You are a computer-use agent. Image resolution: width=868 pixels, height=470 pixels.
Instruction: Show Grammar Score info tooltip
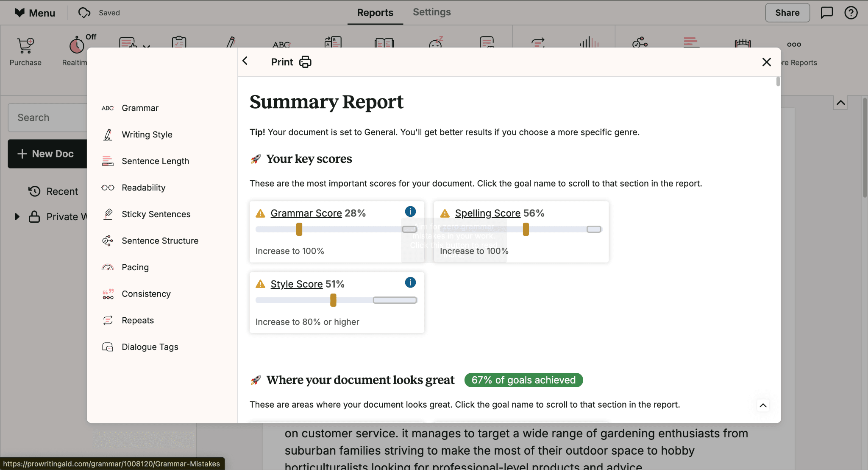(410, 211)
